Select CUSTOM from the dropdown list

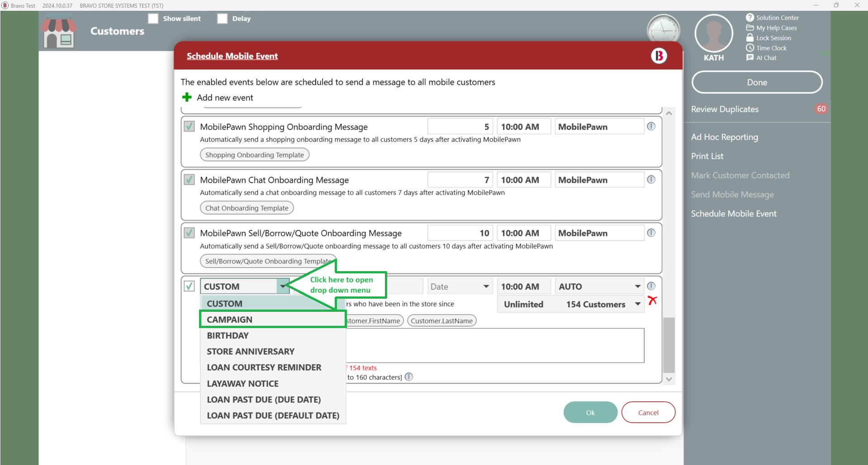pos(273,304)
